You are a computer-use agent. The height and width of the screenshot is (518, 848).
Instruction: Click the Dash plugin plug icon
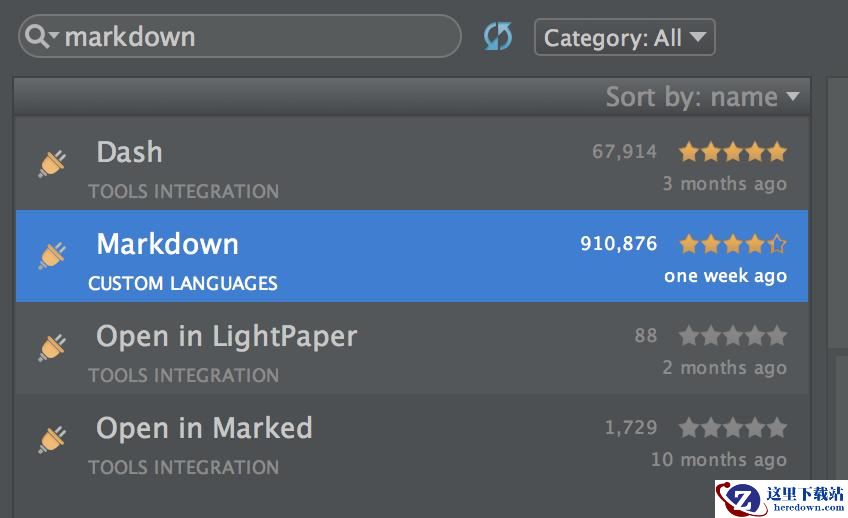(x=52, y=164)
